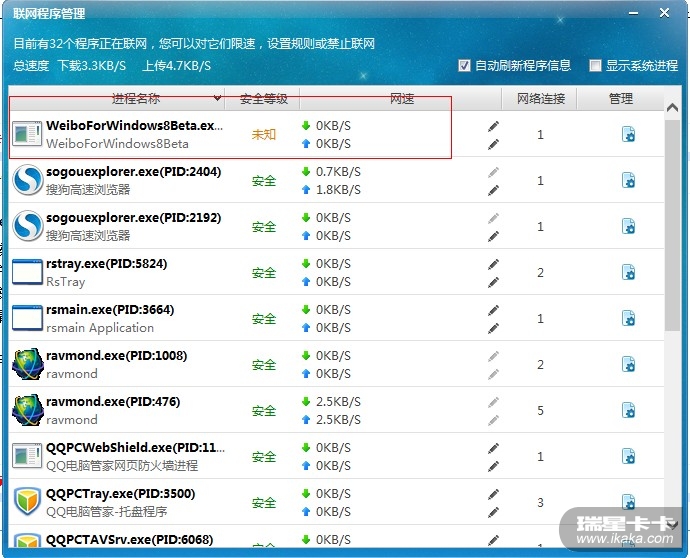Select QQPCTray.exe(PID:3500) process name
The height and width of the screenshot is (558, 690).
pos(121,494)
